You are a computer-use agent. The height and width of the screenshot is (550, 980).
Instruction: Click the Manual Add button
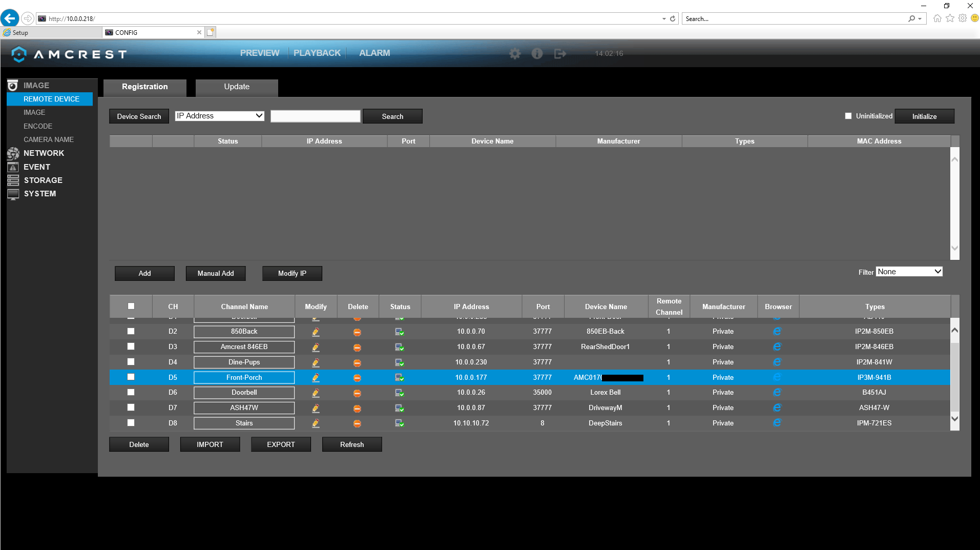[x=216, y=273]
